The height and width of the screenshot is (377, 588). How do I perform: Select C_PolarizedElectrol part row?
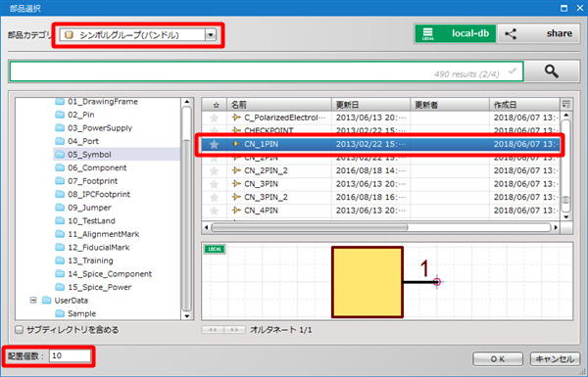pos(381,118)
